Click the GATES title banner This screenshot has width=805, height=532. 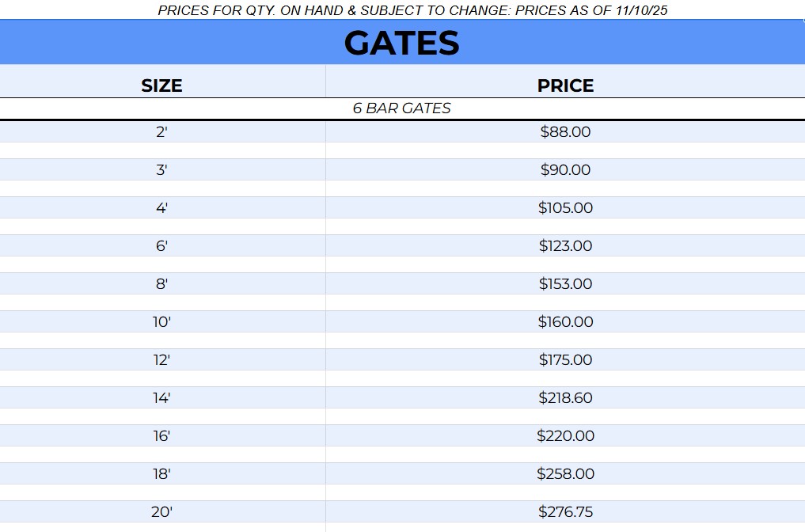coord(401,43)
